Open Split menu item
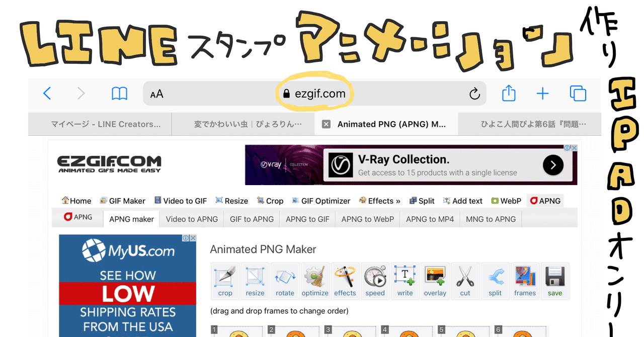Screen dimensions: 644x337 pos(422,201)
